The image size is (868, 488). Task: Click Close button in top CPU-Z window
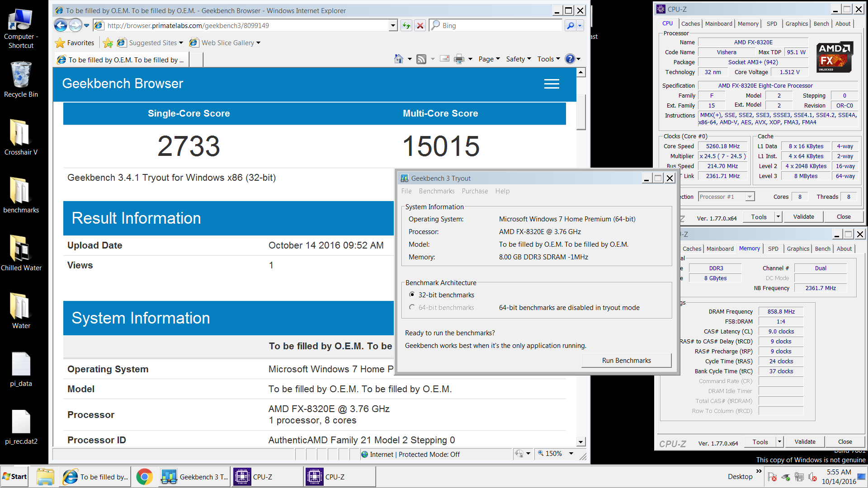coord(844,217)
